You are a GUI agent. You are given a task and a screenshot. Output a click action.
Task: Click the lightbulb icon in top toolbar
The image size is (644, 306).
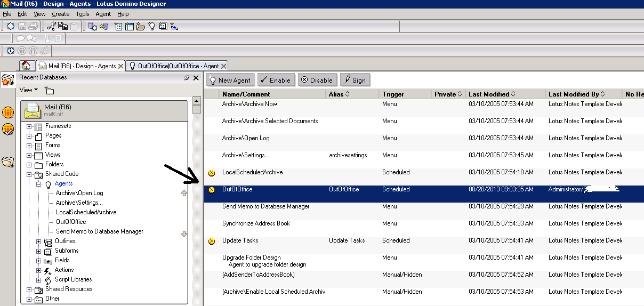(151, 26)
